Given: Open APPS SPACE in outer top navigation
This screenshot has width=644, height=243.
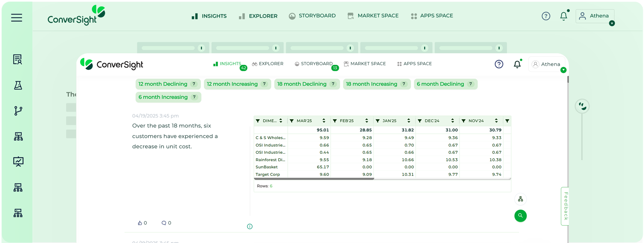Looking at the screenshot, I should pyautogui.click(x=432, y=16).
